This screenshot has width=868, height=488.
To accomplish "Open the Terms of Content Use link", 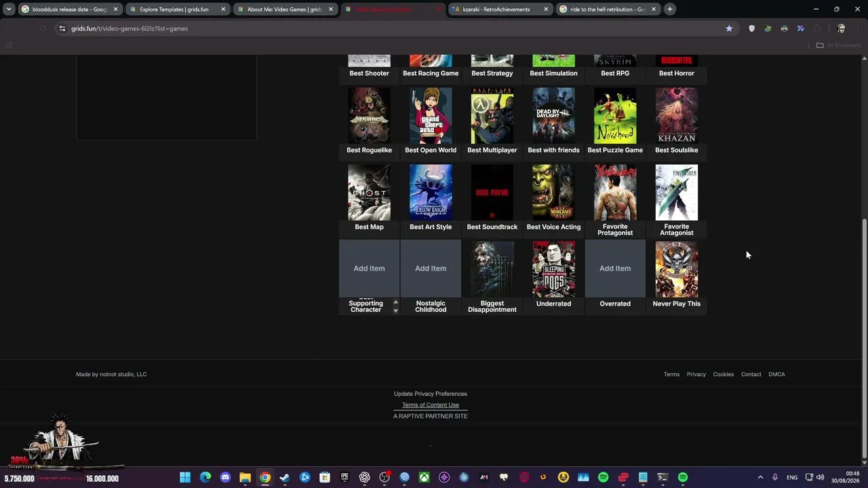I will [431, 405].
